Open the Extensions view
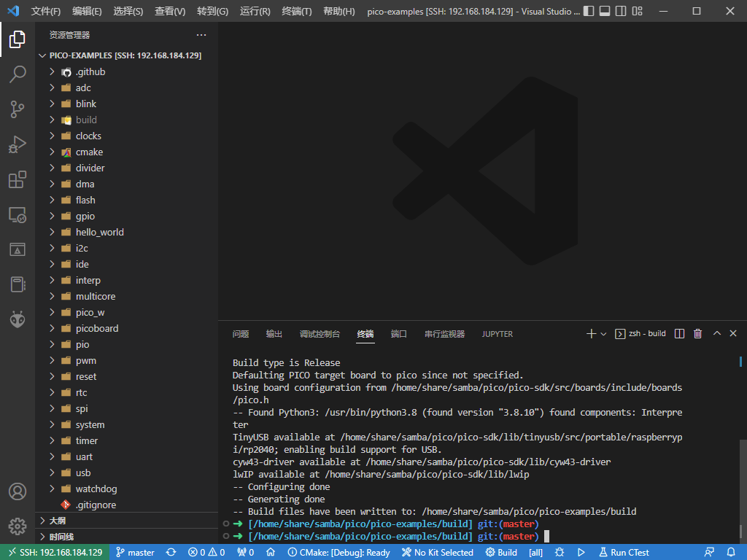Screen dimensions: 747x560 pos(18,179)
